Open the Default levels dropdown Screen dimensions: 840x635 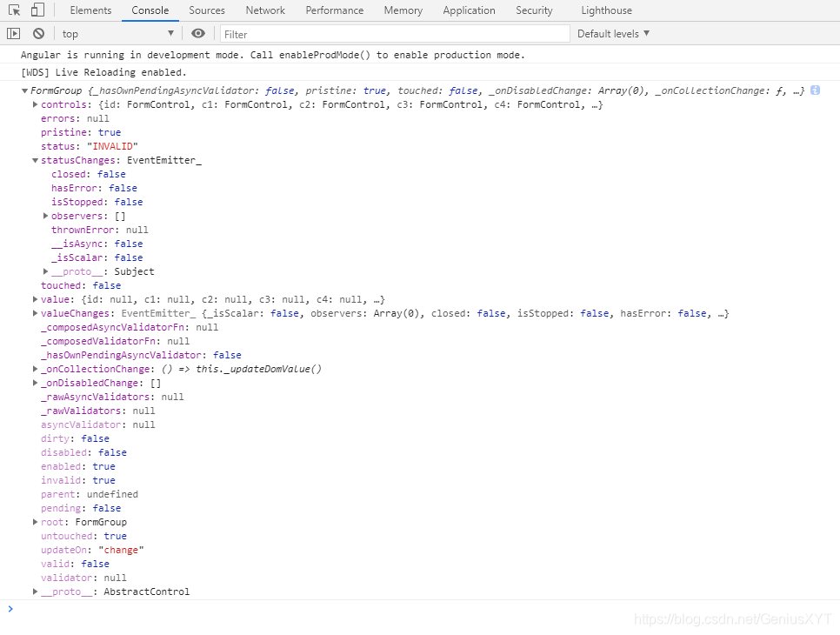(x=613, y=34)
